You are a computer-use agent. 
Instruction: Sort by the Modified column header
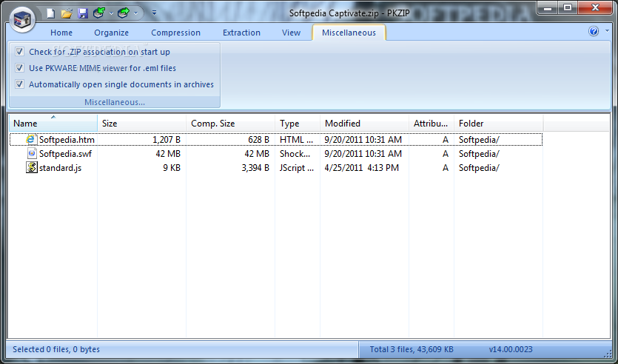(365, 124)
